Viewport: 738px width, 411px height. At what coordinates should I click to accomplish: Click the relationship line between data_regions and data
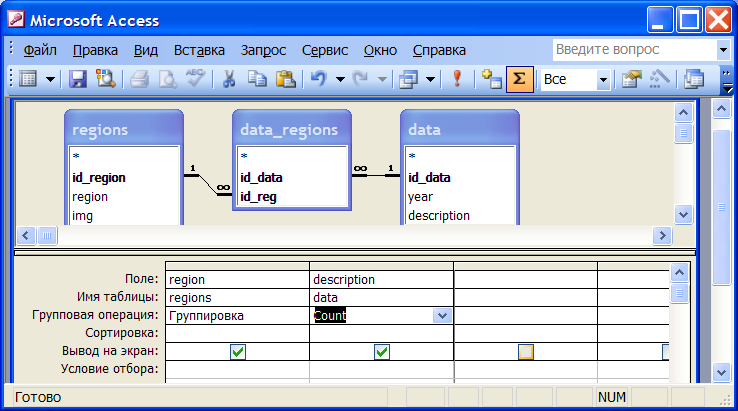point(376,176)
